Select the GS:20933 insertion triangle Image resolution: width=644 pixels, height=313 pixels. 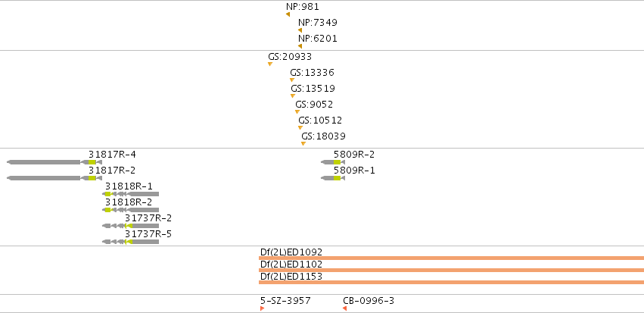(x=270, y=64)
